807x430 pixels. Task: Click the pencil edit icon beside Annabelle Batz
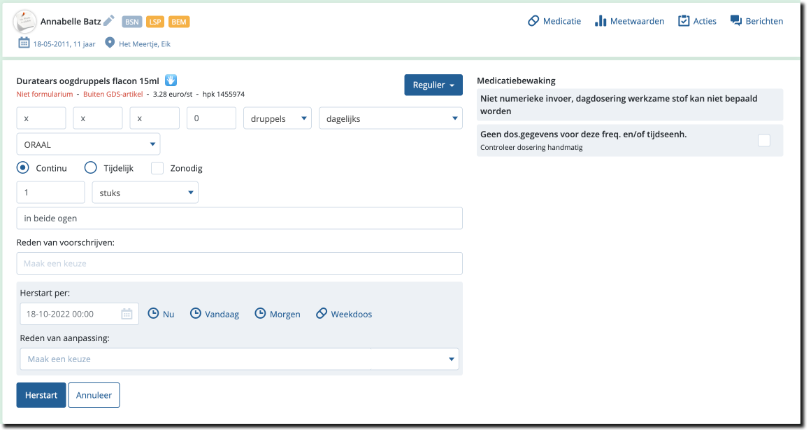coord(109,21)
